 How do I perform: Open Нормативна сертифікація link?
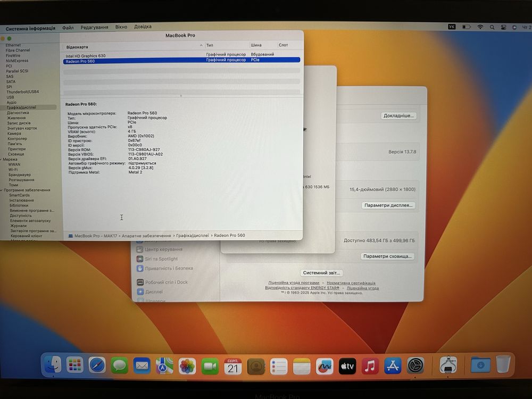[351, 283]
